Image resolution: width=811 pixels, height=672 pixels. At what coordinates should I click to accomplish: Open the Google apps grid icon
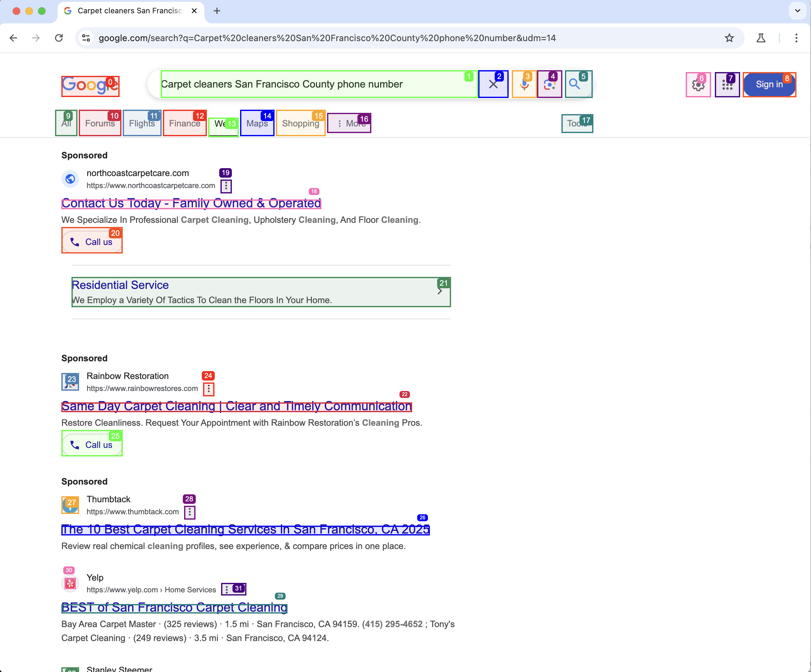727,84
